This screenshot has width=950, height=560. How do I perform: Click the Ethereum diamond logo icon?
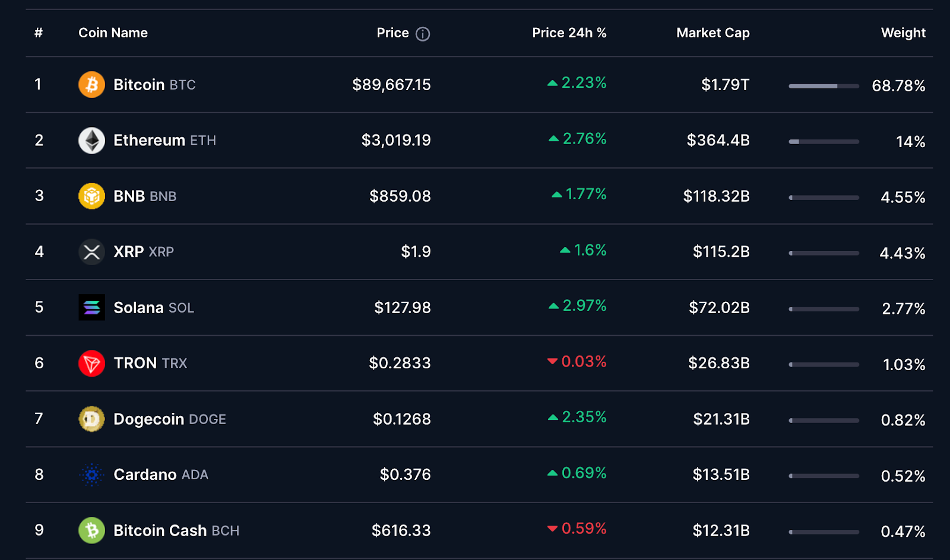(x=91, y=141)
